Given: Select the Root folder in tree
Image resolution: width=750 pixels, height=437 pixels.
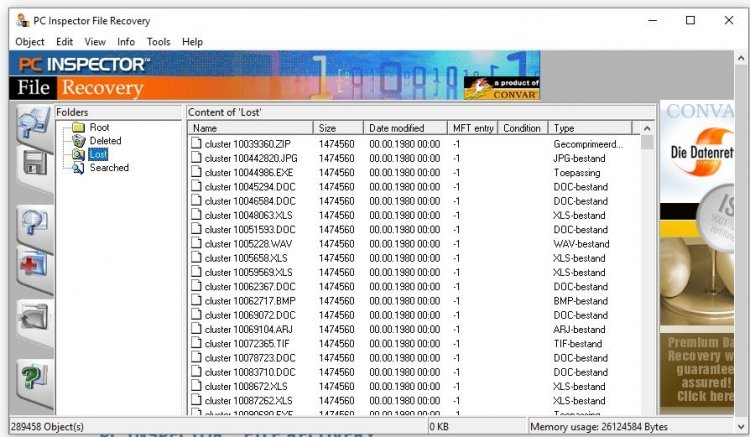Looking at the screenshot, I should point(99,128).
